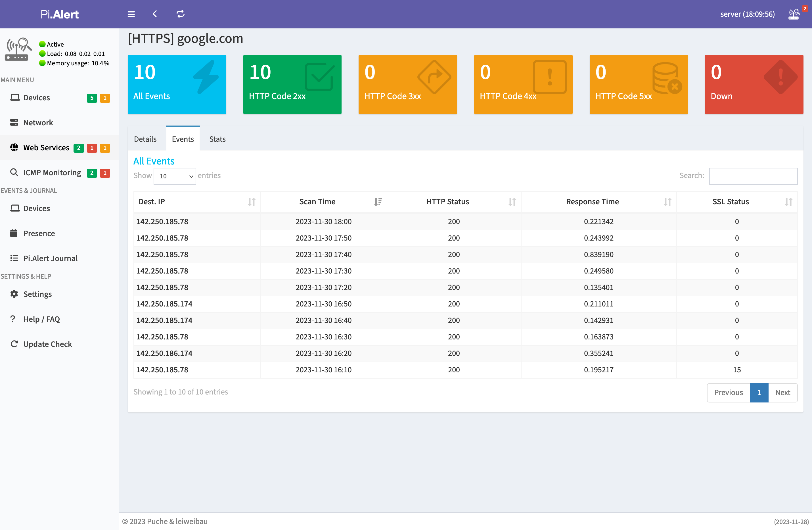Expand the Show entries dropdown

tap(175, 176)
